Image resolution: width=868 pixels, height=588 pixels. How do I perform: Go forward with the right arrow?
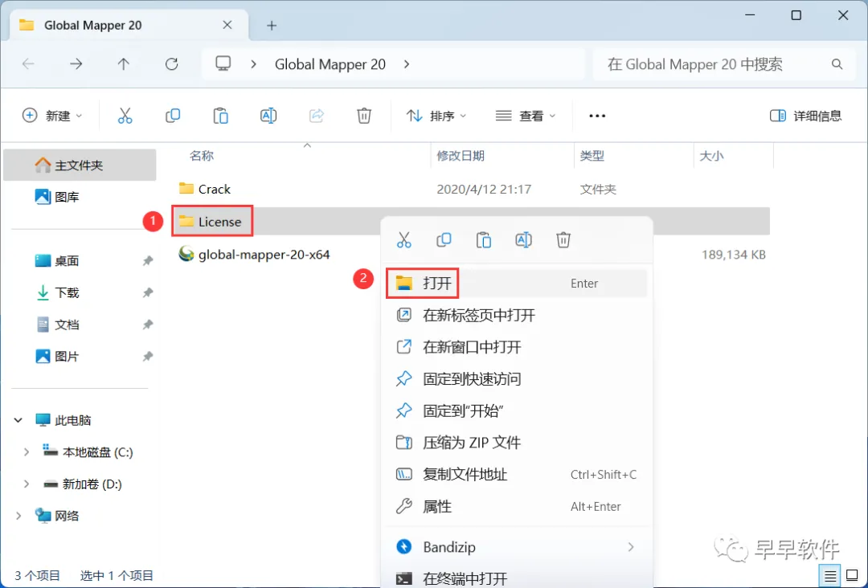point(76,64)
